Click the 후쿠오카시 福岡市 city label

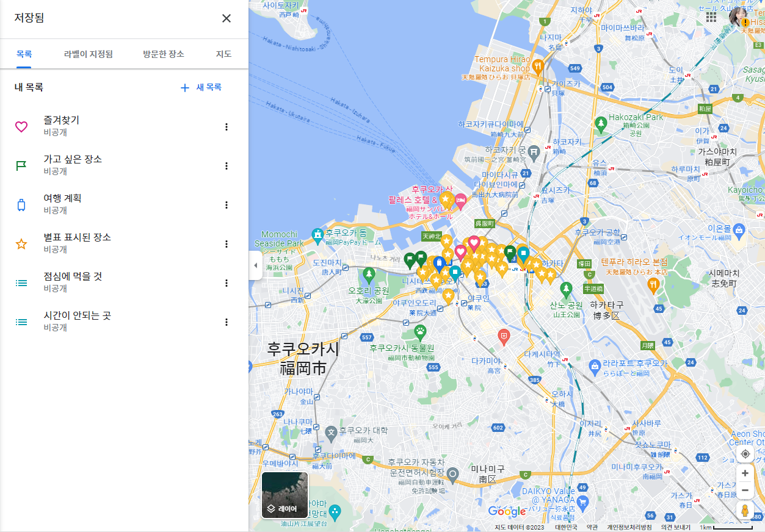(x=303, y=359)
